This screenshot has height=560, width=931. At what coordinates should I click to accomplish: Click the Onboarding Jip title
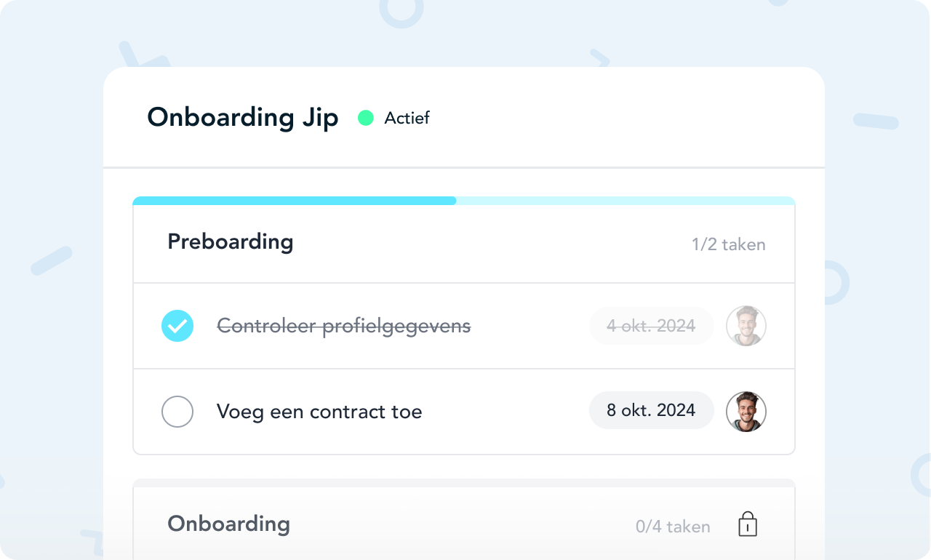pos(243,118)
